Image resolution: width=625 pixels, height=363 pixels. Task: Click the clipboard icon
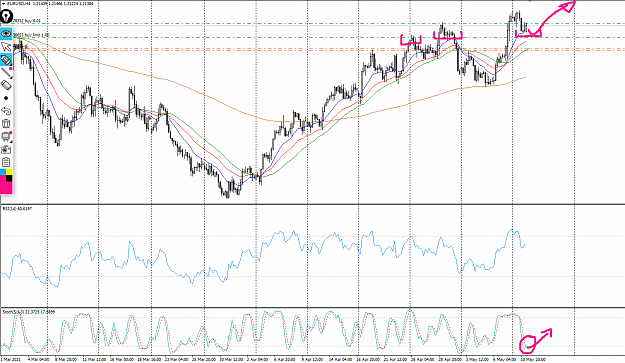[x=6, y=162]
